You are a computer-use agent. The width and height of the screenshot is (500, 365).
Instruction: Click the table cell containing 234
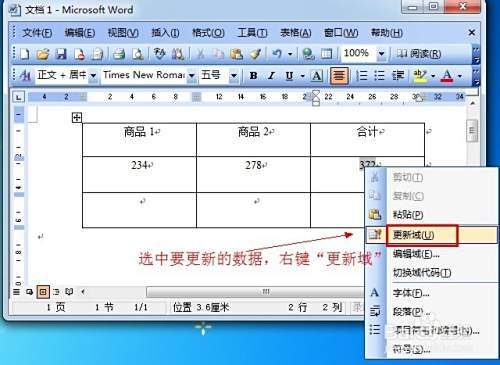click(139, 174)
